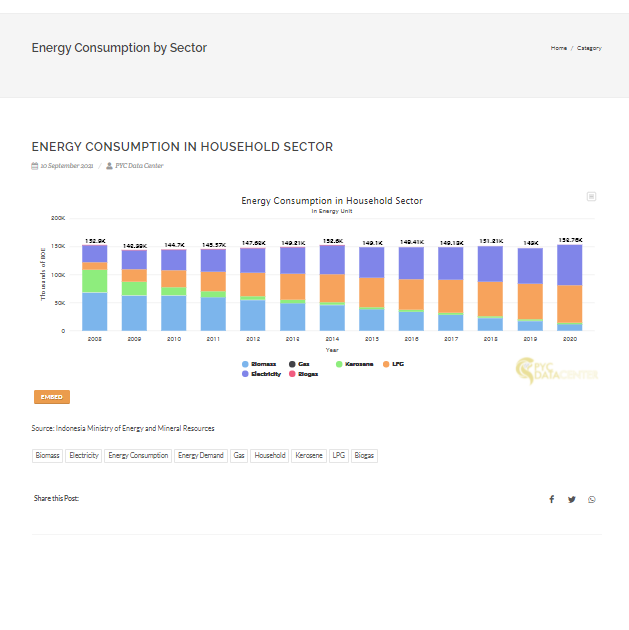Open the Biogas tag

tap(364, 456)
